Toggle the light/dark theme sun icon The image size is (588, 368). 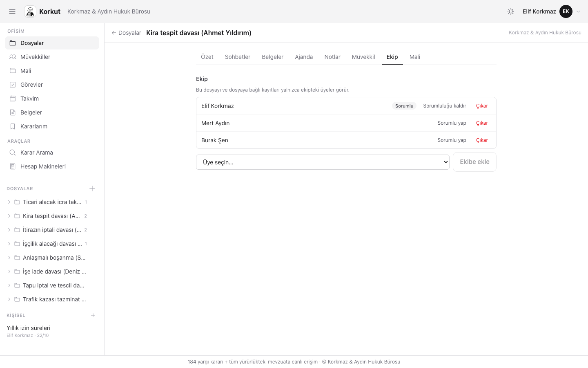click(511, 11)
